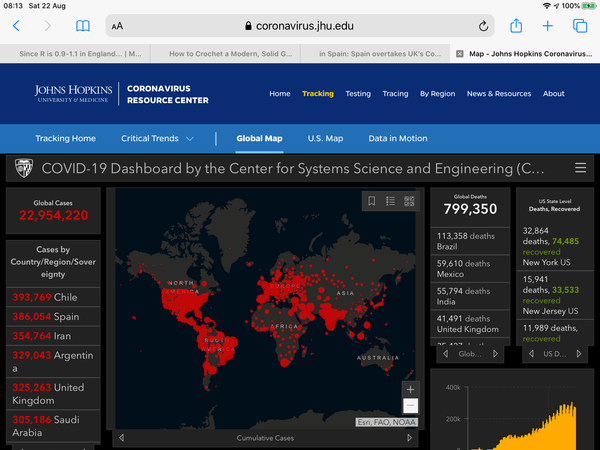Select India 55,794 deaths row
Screen dimensions: 600x450
point(470,296)
